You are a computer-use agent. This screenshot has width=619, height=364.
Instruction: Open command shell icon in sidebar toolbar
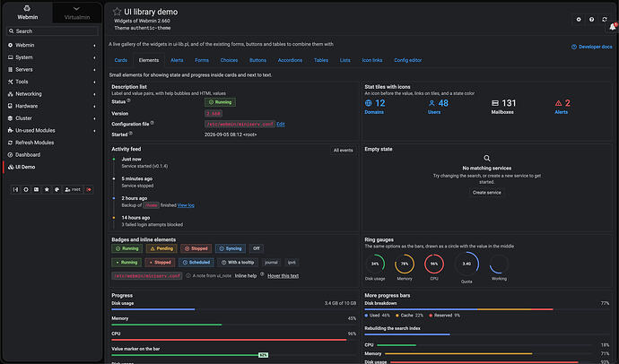(x=36, y=190)
